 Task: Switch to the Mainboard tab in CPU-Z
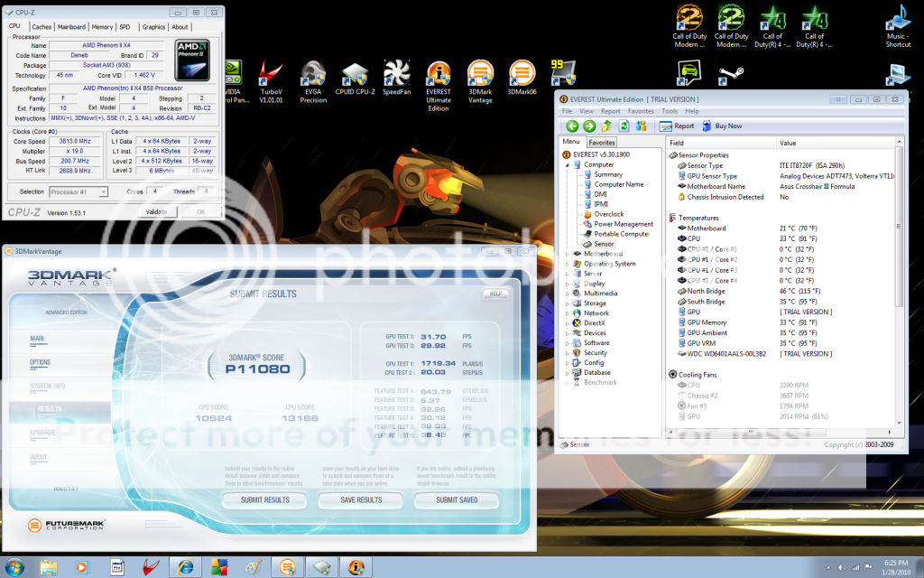pyautogui.click(x=71, y=26)
